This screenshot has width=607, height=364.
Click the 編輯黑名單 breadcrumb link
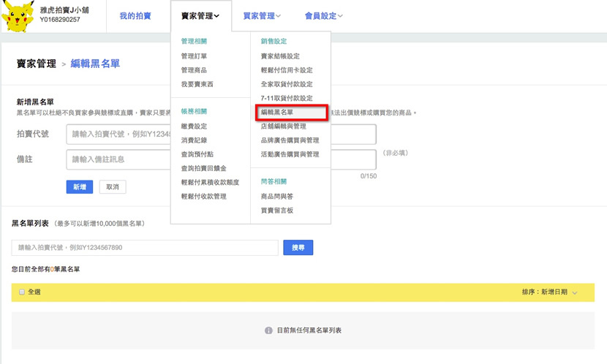pyautogui.click(x=95, y=64)
